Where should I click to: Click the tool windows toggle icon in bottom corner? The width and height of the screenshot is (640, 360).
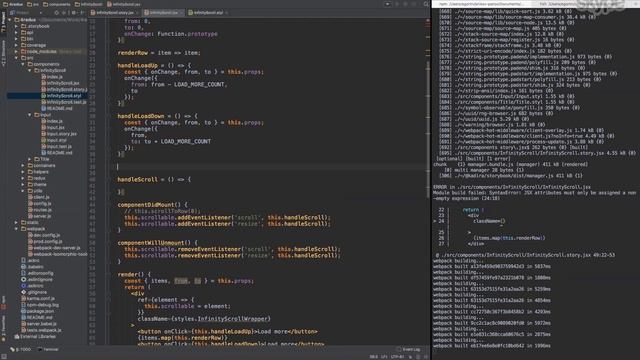click(4, 357)
